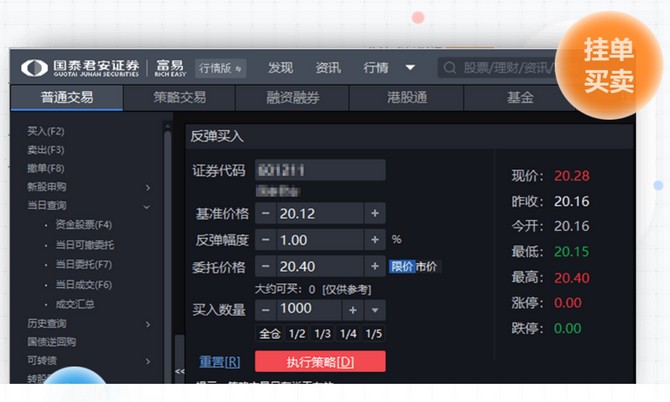Expand 历史查询 chevron
670x402 pixels.
point(148,324)
